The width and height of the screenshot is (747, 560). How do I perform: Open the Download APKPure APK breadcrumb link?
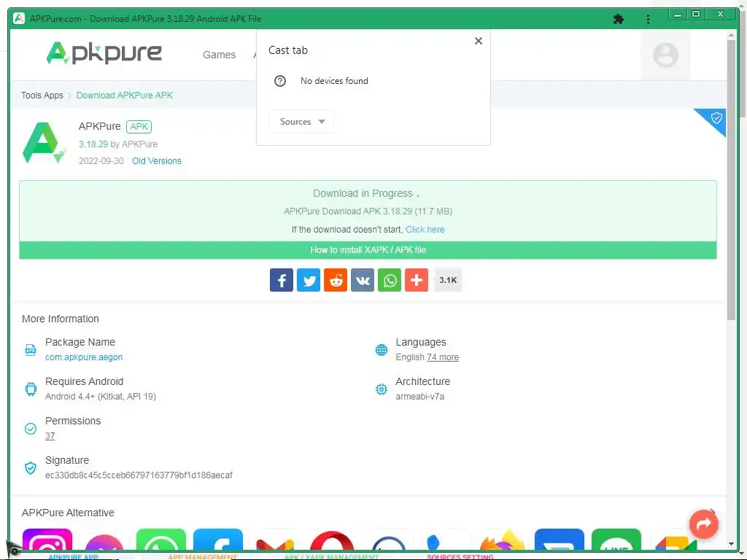coord(124,96)
